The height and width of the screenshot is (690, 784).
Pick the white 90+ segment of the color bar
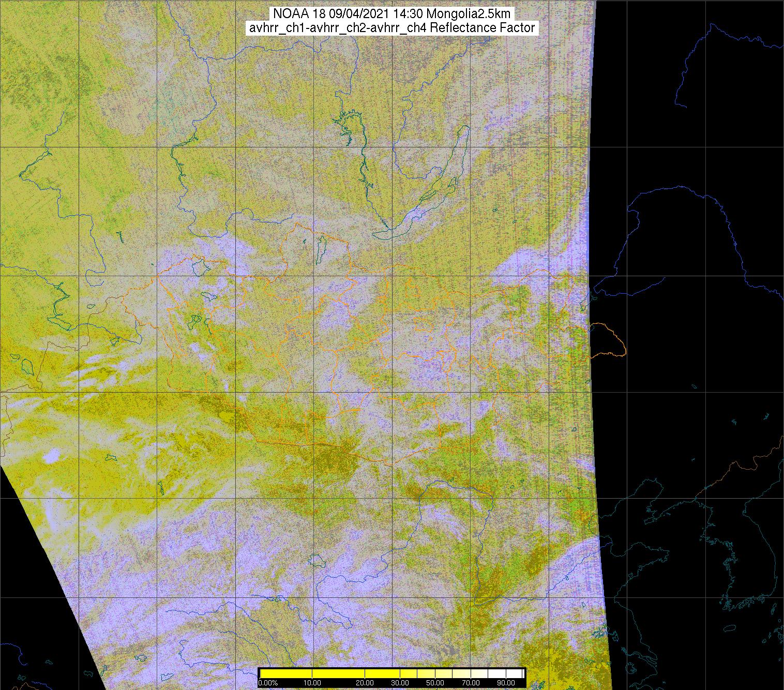[x=514, y=673]
